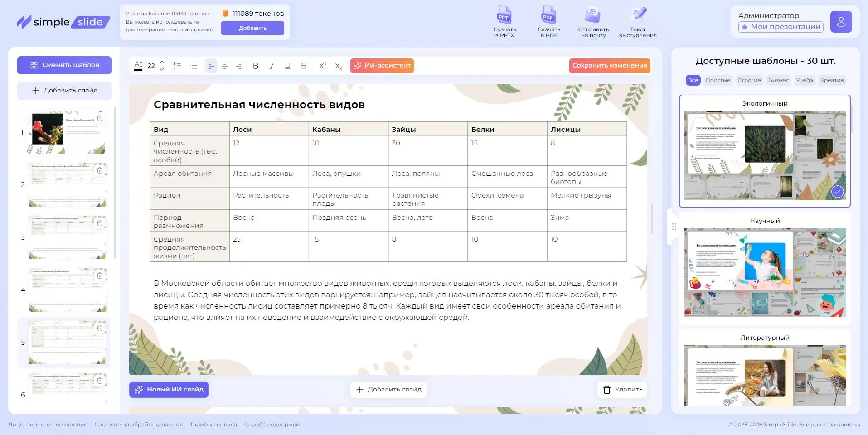This screenshot has width=868, height=435.
Task: Select the numbered list tool
Action: [177, 66]
